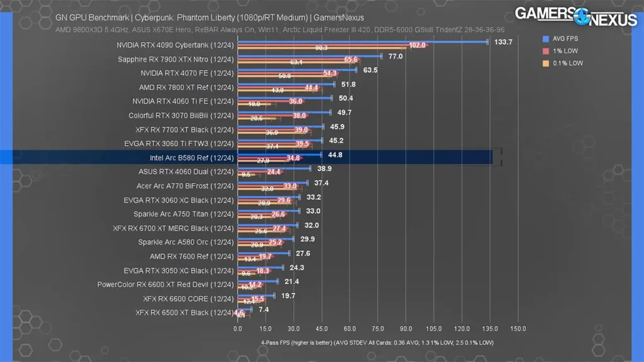Image resolution: width=644 pixels, height=362 pixels.
Task: Click the RTX 3060 Ti average value '45.2'
Action: pos(336,140)
